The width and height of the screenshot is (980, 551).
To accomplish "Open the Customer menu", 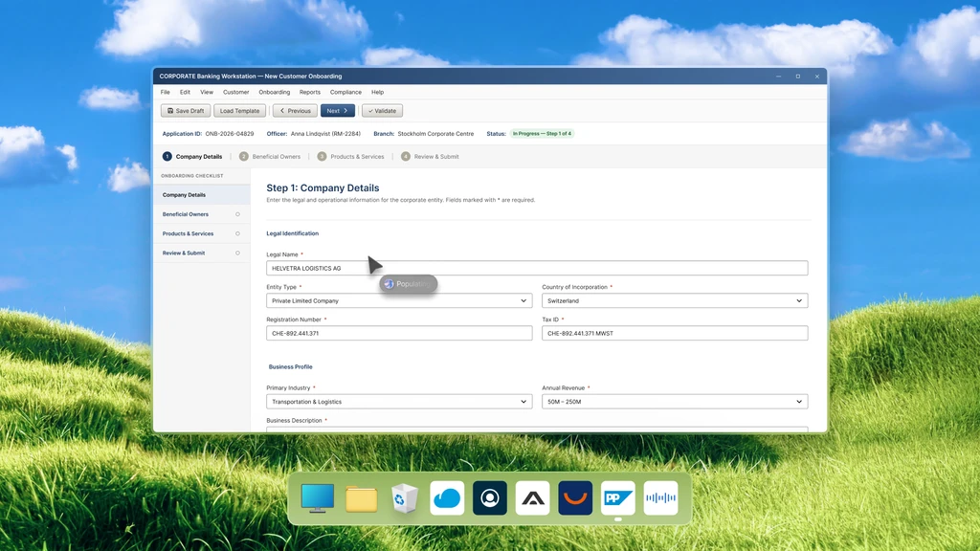I will click(x=236, y=92).
